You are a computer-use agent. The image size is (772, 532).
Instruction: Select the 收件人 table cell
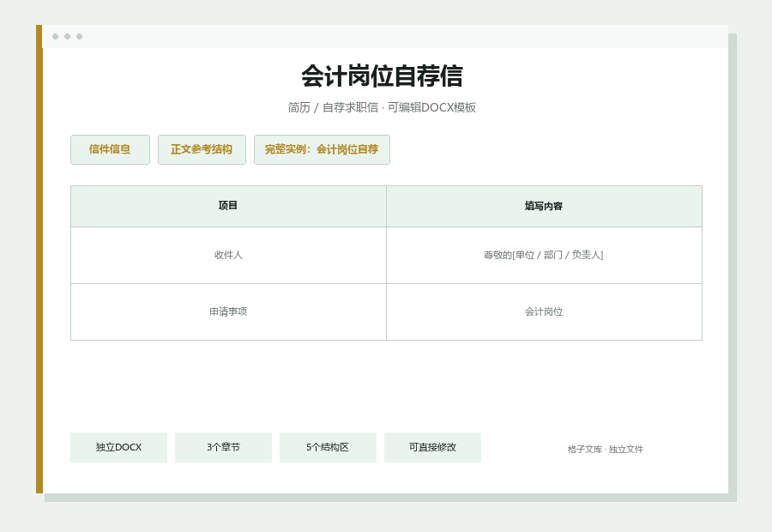coord(228,255)
